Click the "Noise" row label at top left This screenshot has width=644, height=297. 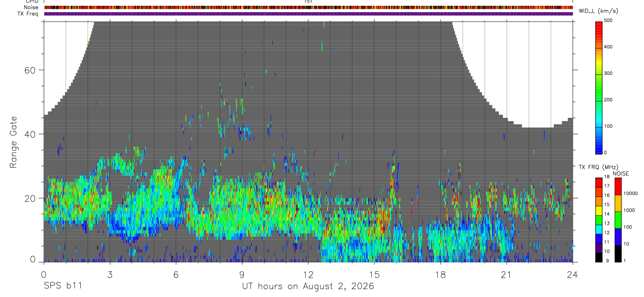(x=31, y=7)
